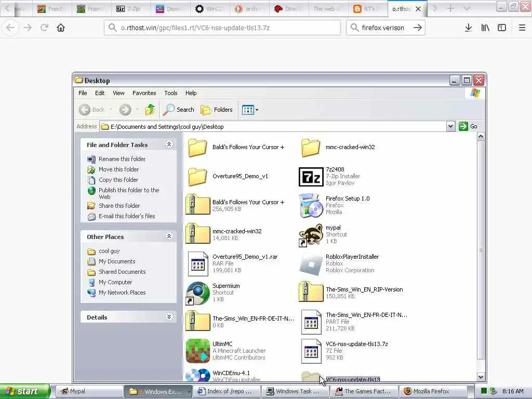Open Firefox hamburger menu
532x399 pixels.
[522, 28]
